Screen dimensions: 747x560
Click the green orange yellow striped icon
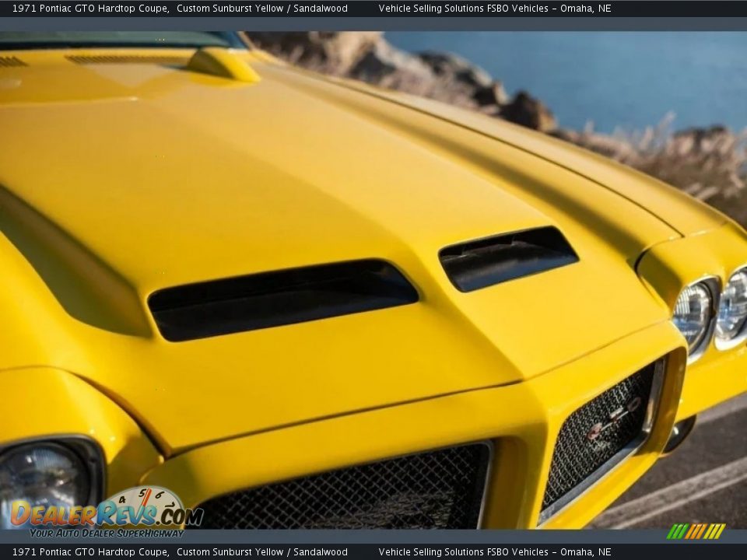(x=696, y=531)
